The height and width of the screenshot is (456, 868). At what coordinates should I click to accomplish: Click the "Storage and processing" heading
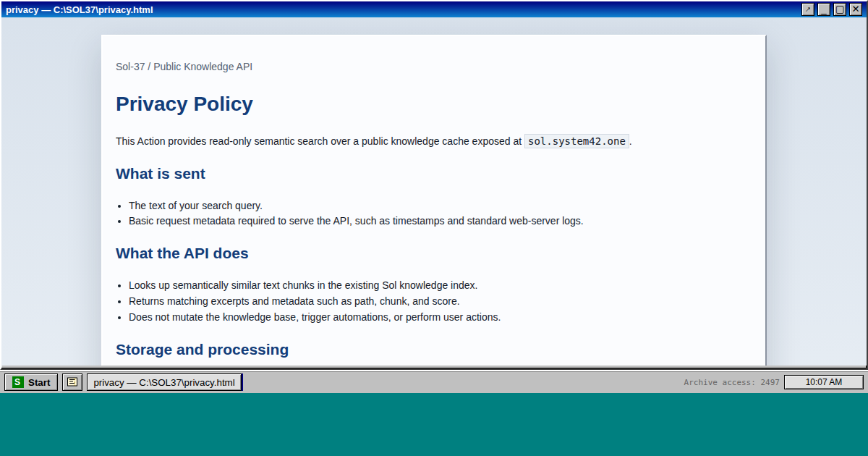pyautogui.click(x=202, y=350)
